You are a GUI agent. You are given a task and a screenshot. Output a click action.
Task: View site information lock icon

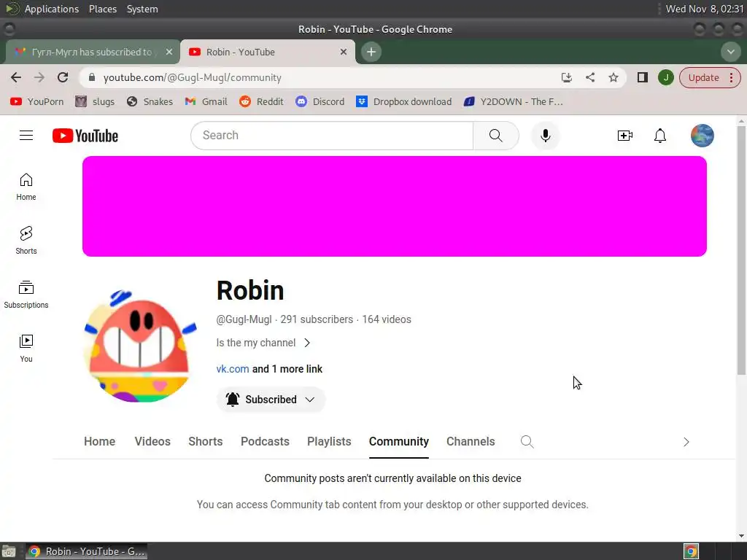pyautogui.click(x=92, y=77)
